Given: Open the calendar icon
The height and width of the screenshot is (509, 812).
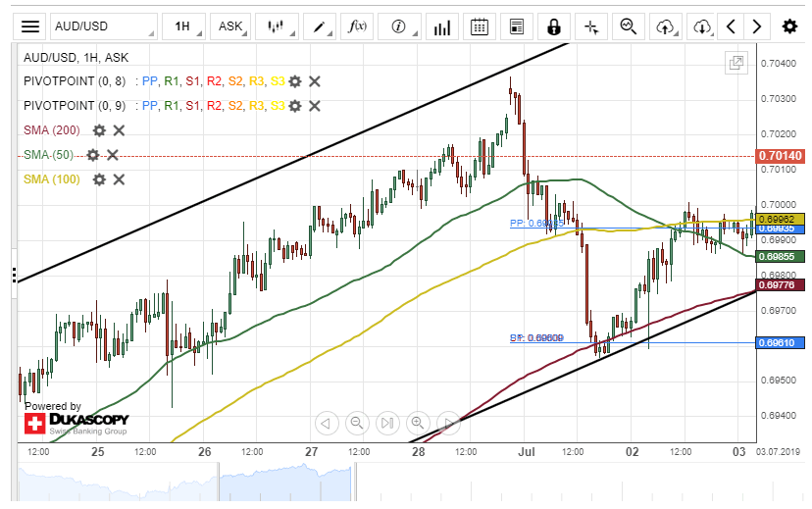Looking at the screenshot, I should [479, 26].
